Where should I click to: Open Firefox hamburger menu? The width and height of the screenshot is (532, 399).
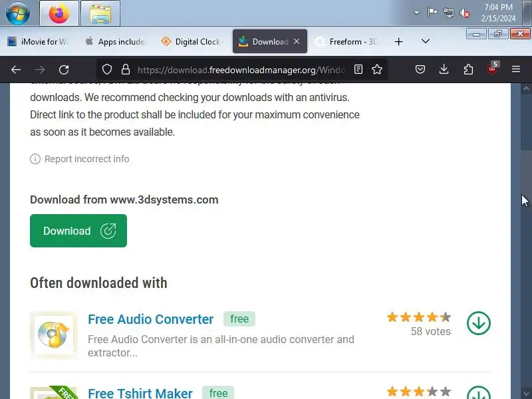pos(516,70)
